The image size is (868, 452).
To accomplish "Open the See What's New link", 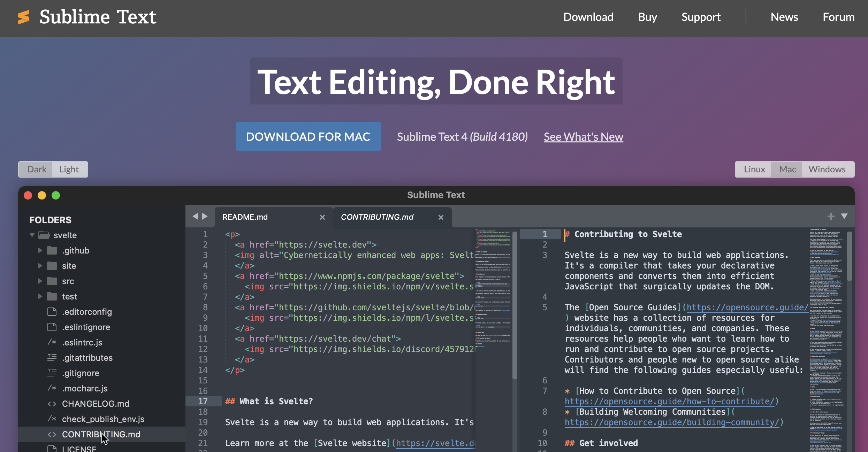I will (583, 137).
